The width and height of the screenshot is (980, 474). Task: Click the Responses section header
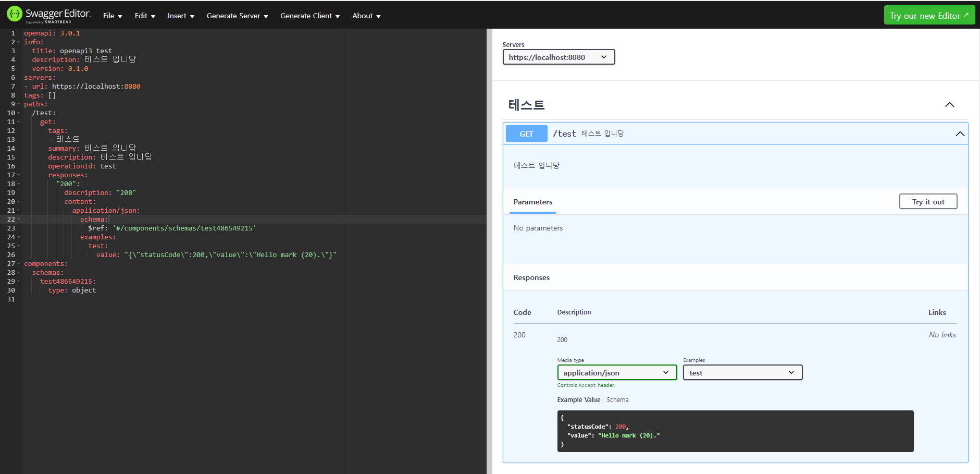click(531, 277)
